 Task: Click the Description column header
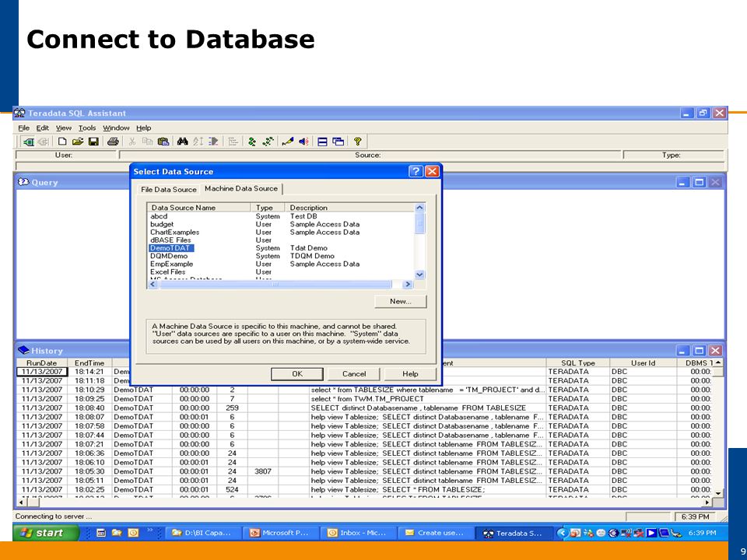[350, 208]
